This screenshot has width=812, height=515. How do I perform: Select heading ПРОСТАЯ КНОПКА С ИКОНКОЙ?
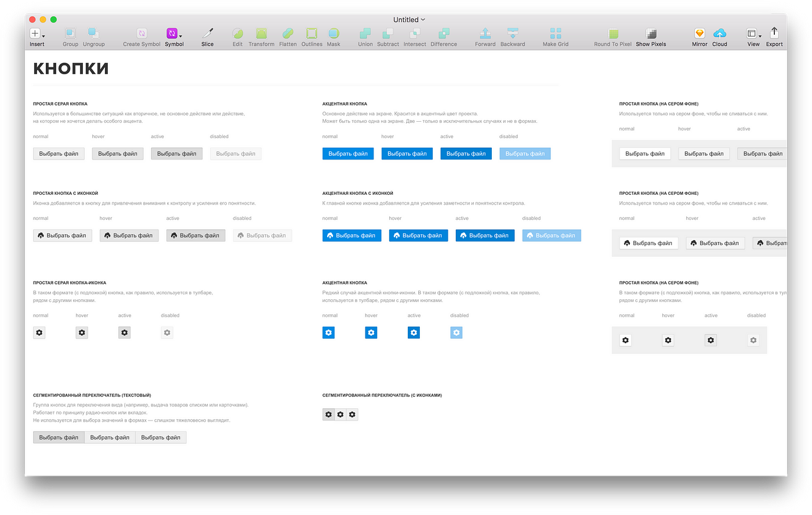pos(66,193)
